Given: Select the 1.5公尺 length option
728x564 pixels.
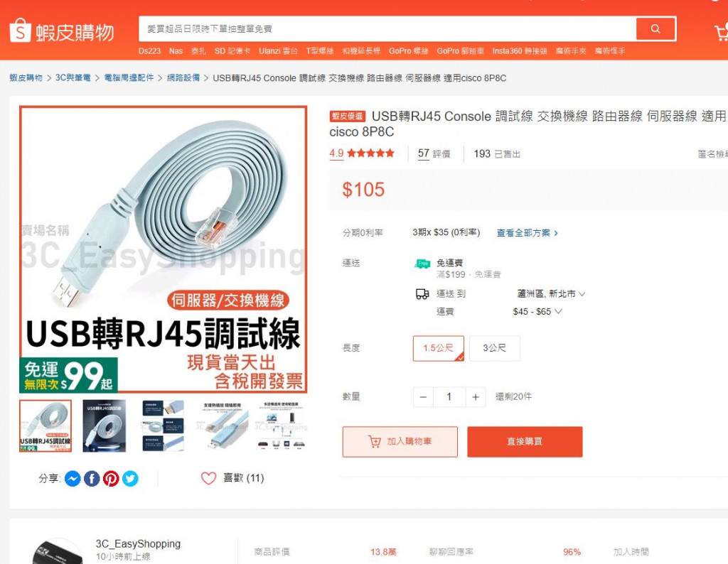Looking at the screenshot, I should click(x=438, y=348).
